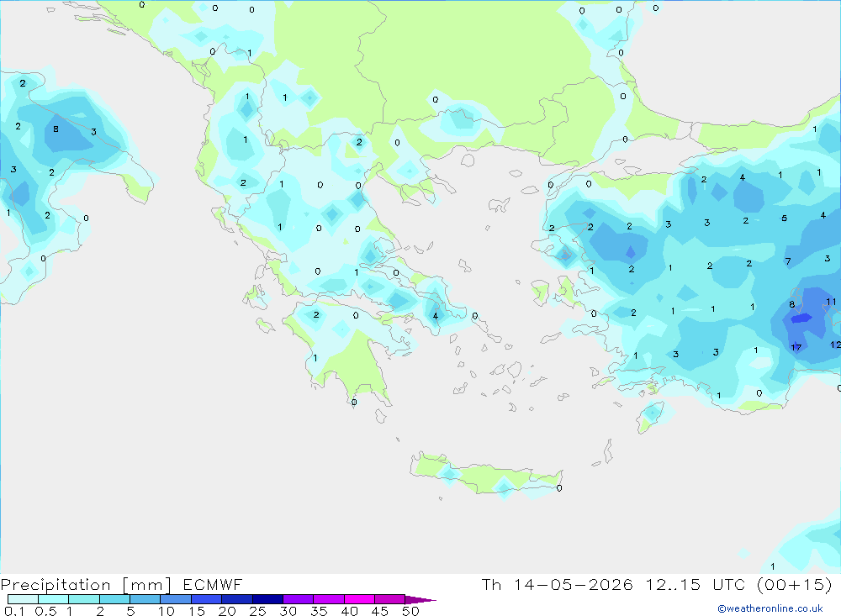Select the 15–20 mm legend swatch
This screenshot has width=841, height=616.
click(206, 599)
